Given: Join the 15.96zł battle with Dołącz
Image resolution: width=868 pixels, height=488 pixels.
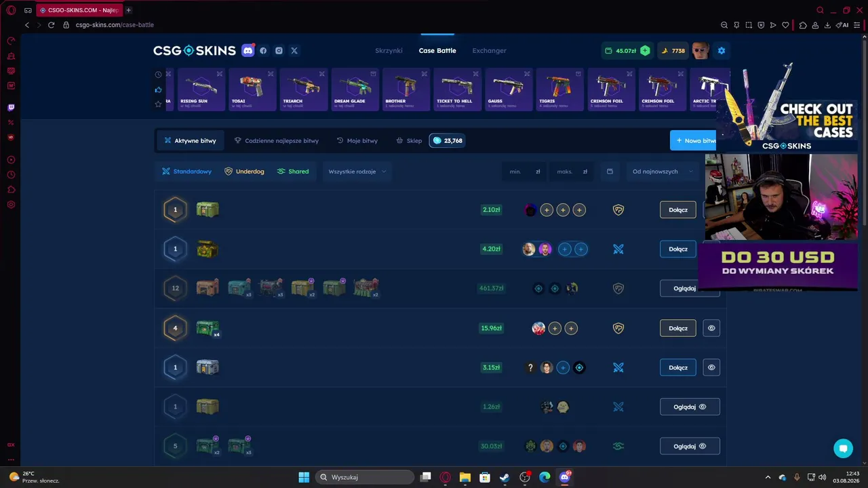Looking at the screenshot, I should (678, 328).
